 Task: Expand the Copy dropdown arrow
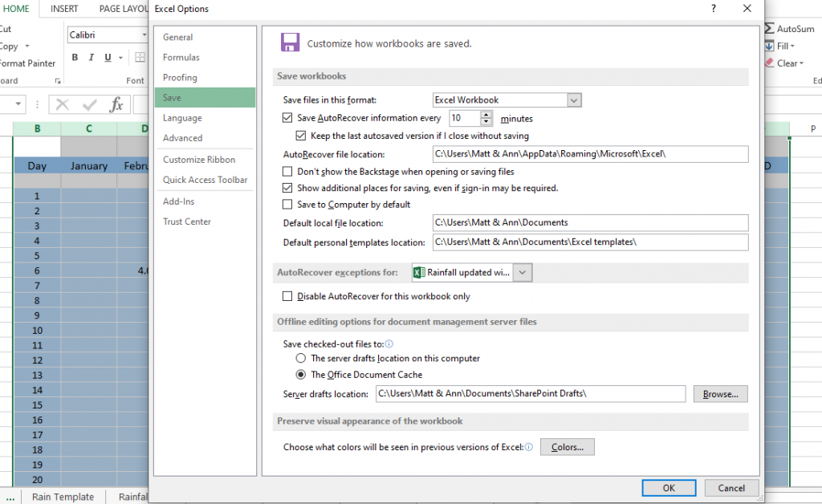26,46
